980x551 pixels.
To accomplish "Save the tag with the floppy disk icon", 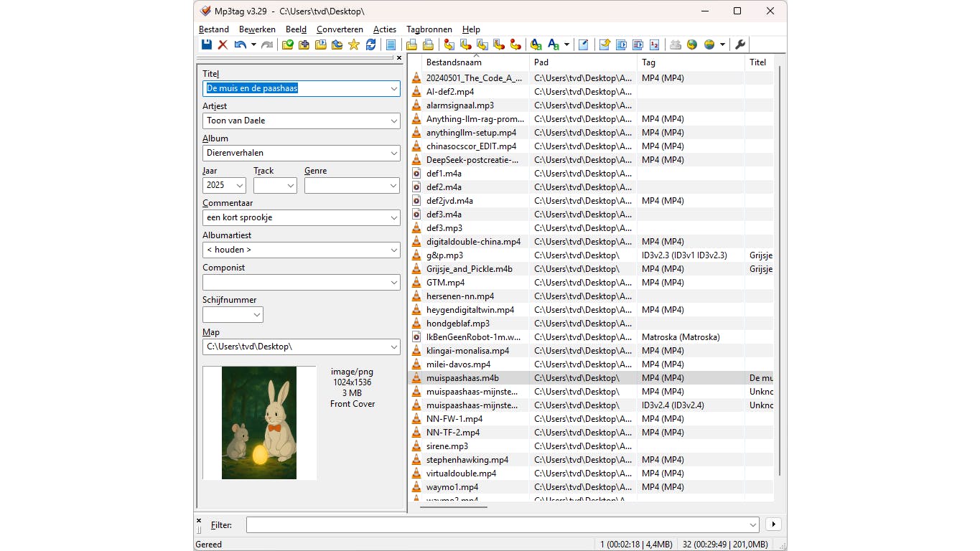I will tap(207, 44).
